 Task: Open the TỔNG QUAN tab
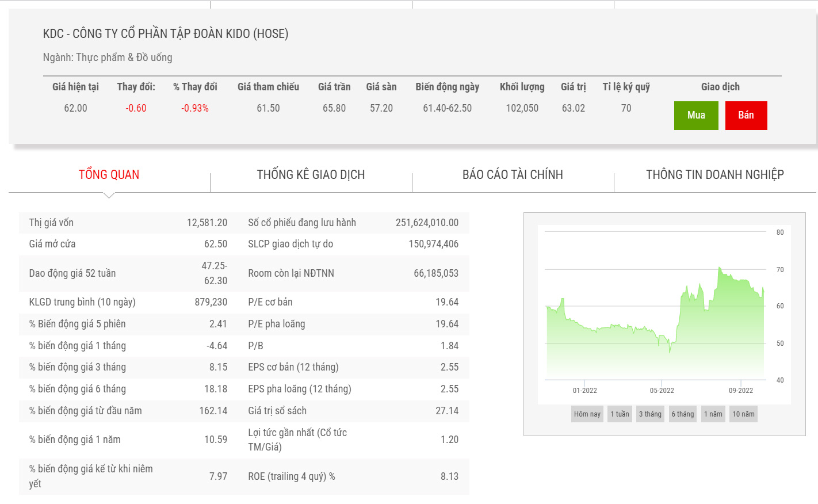(x=109, y=175)
